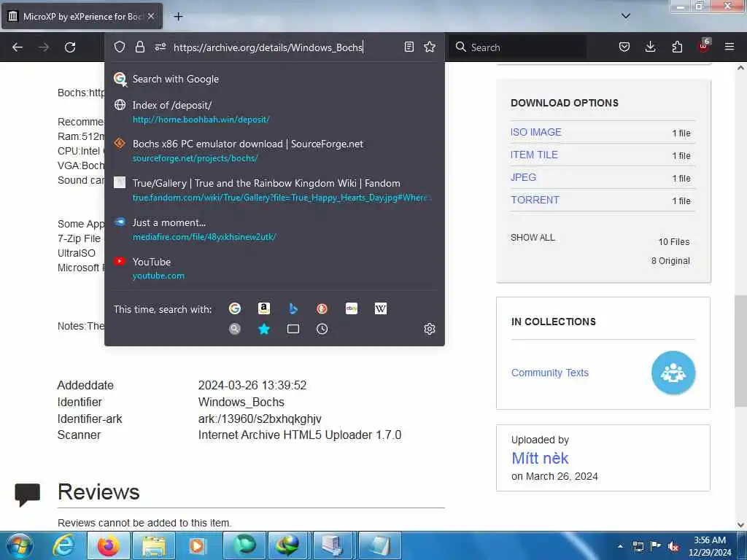Image resolution: width=747 pixels, height=560 pixels.
Task: Open the Extensions puzzle icon
Action: tap(677, 47)
